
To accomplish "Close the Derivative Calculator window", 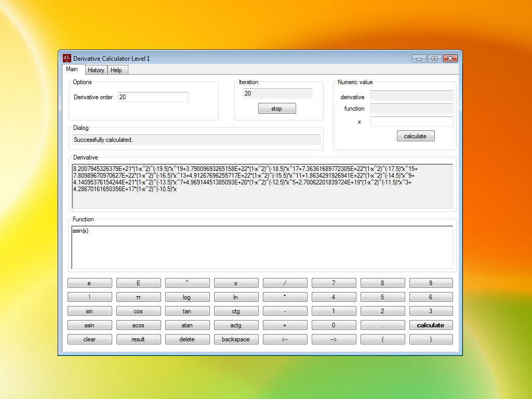I will (x=450, y=58).
